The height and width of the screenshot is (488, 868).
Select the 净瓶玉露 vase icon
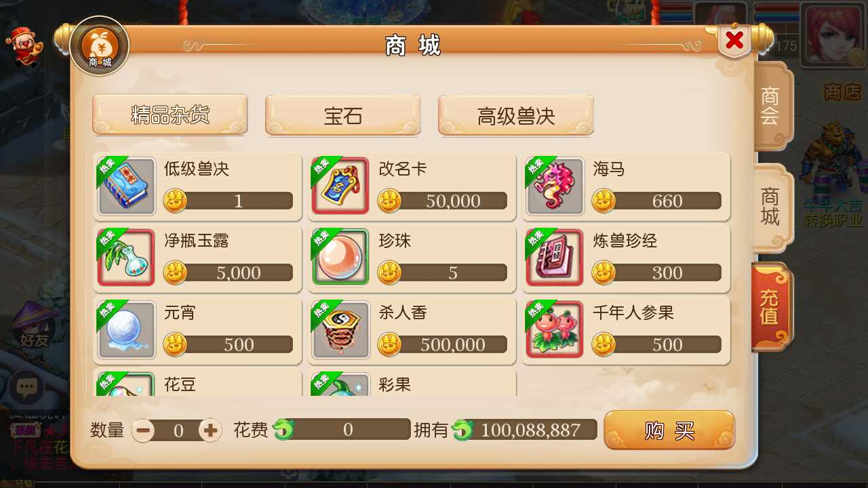pyautogui.click(x=127, y=258)
